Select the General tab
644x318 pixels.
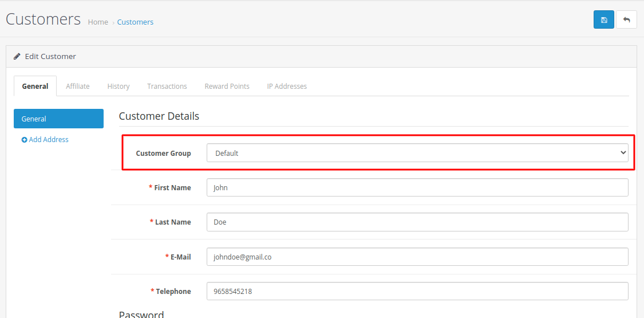tap(35, 87)
